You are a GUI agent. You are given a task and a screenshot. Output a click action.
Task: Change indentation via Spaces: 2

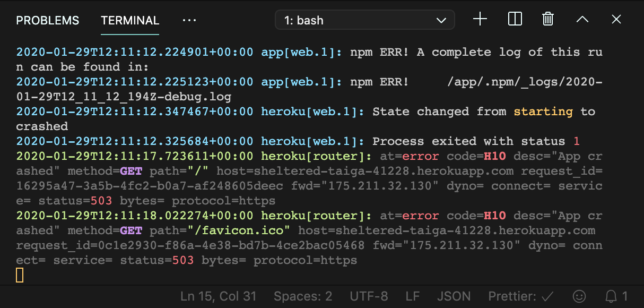coord(303,296)
